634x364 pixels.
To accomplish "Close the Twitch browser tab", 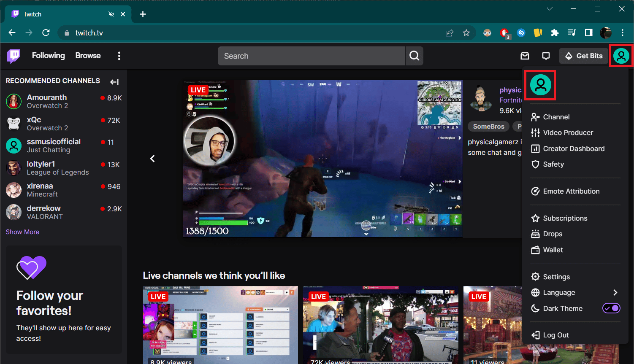I will [123, 14].
